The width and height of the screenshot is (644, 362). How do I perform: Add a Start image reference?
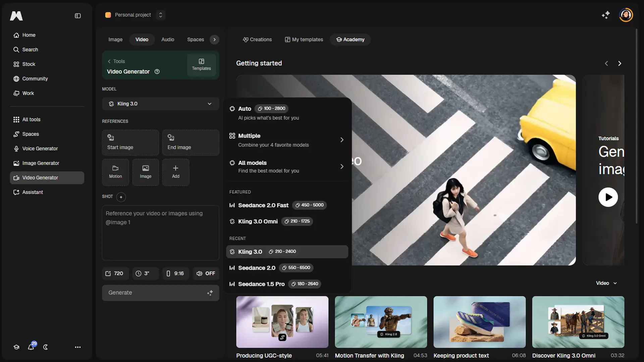point(130,142)
